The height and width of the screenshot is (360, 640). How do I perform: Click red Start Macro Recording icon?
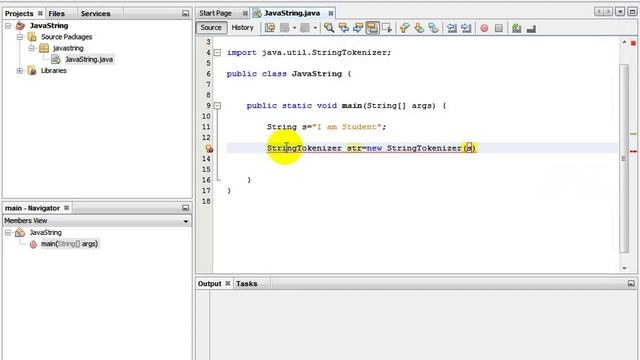coord(484,28)
